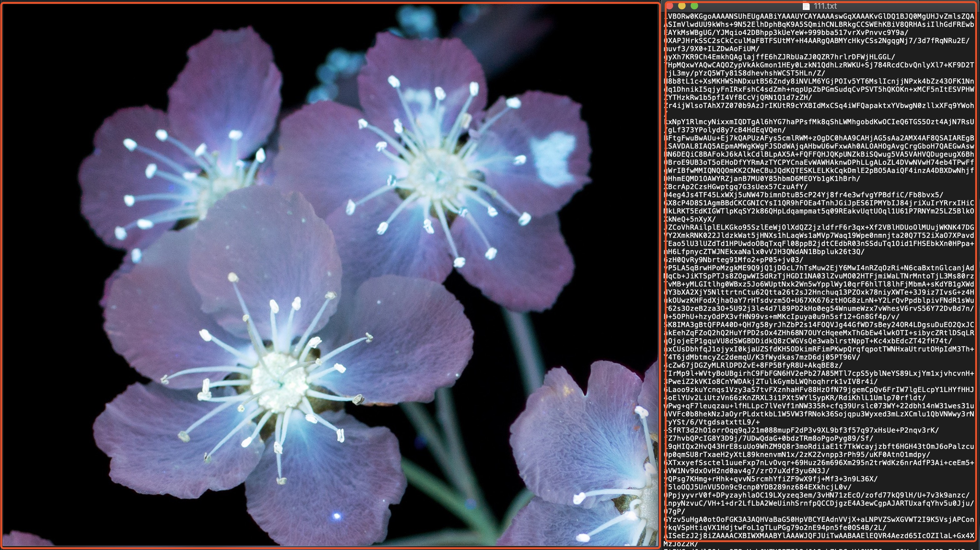Image resolution: width=980 pixels, height=550 pixels.
Task: Click the line starting XBcrAp2CzsHGwptgq7
Action: (734, 187)
